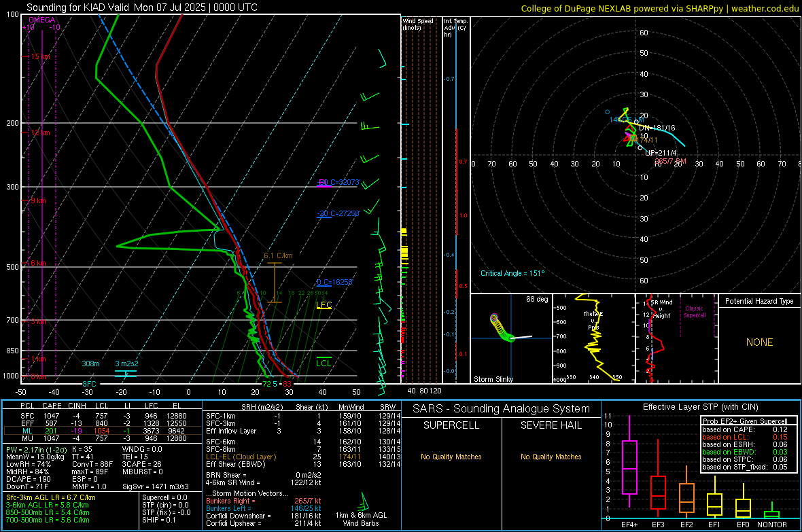Image resolution: width=802 pixels, height=532 pixels.
Task: Select the MU parcel row
Action: click(103, 438)
